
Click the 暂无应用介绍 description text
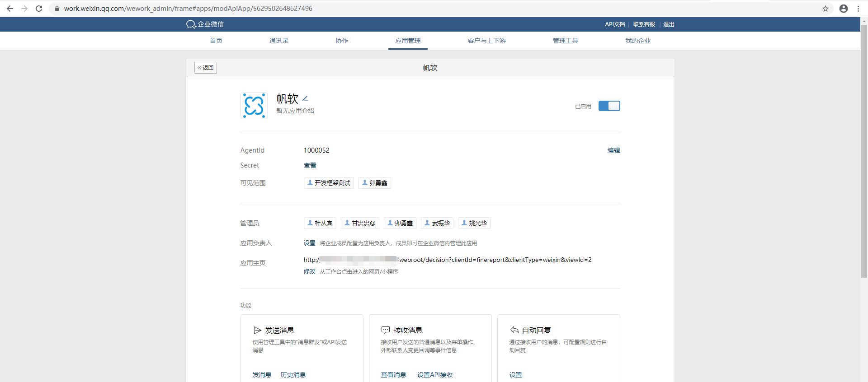pos(295,111)
